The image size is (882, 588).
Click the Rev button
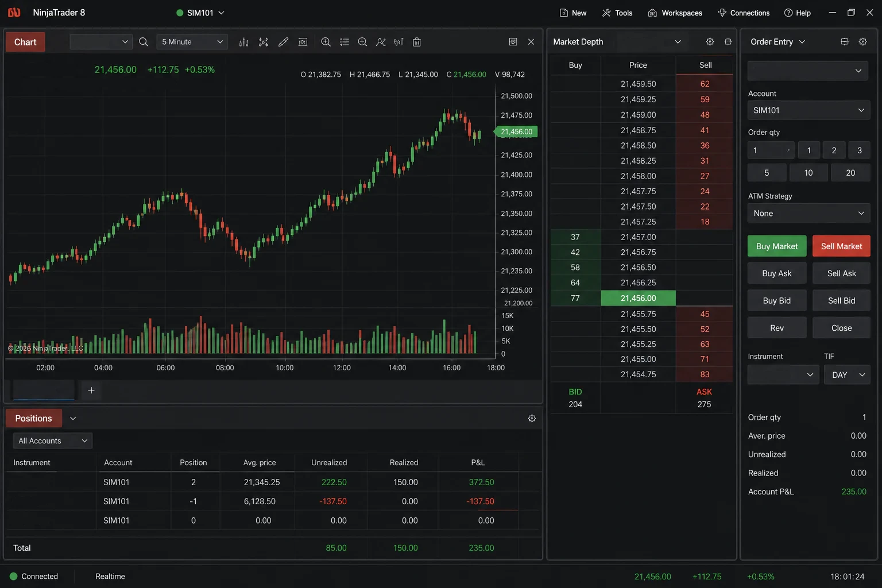[x=777, y=328]
